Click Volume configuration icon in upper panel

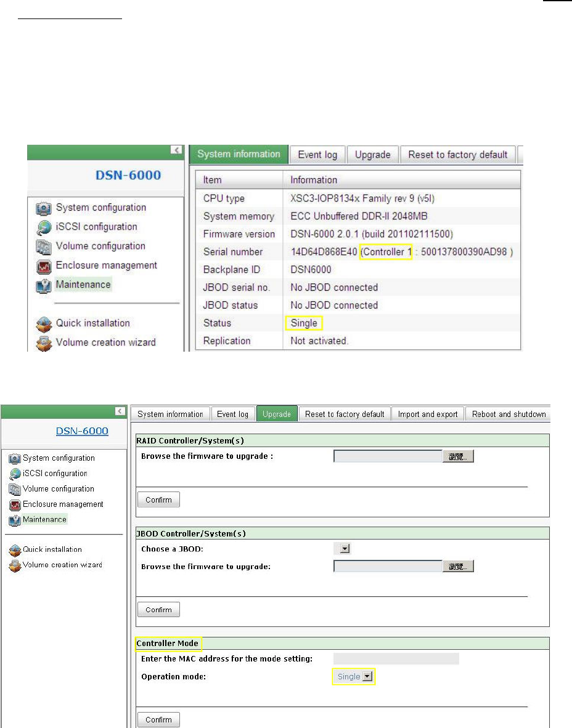(44, 247)
